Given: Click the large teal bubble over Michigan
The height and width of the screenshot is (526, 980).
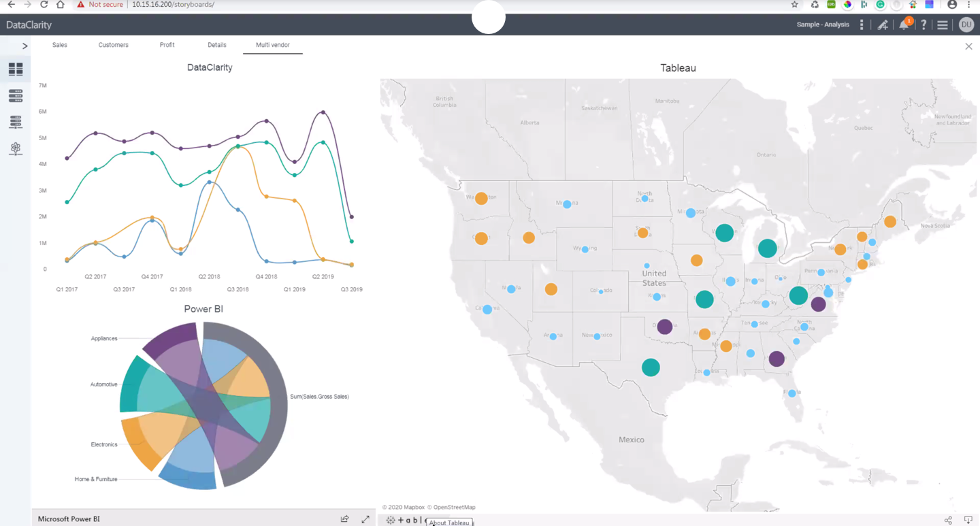Looking at the screenshot, I should click(768, 248).
